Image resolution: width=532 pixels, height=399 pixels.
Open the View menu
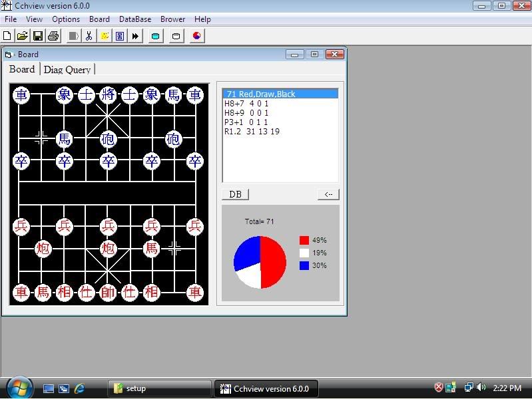[34, 19]
